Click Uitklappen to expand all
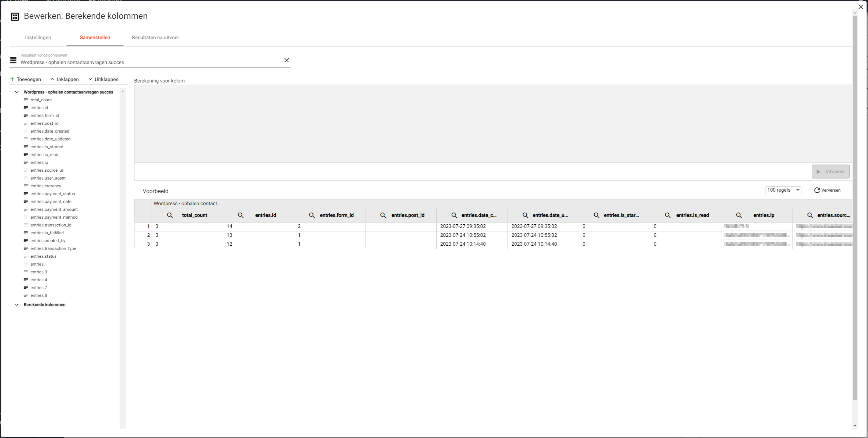 103,79
